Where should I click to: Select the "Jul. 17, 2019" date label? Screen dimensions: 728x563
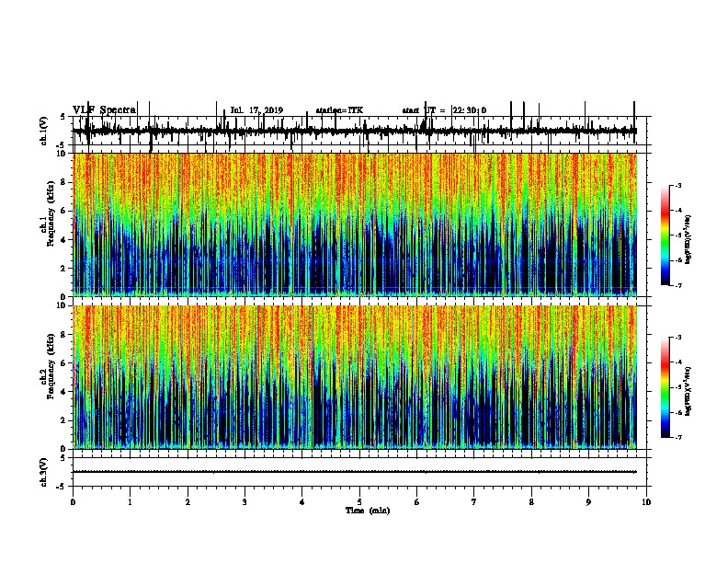point(256,110)
